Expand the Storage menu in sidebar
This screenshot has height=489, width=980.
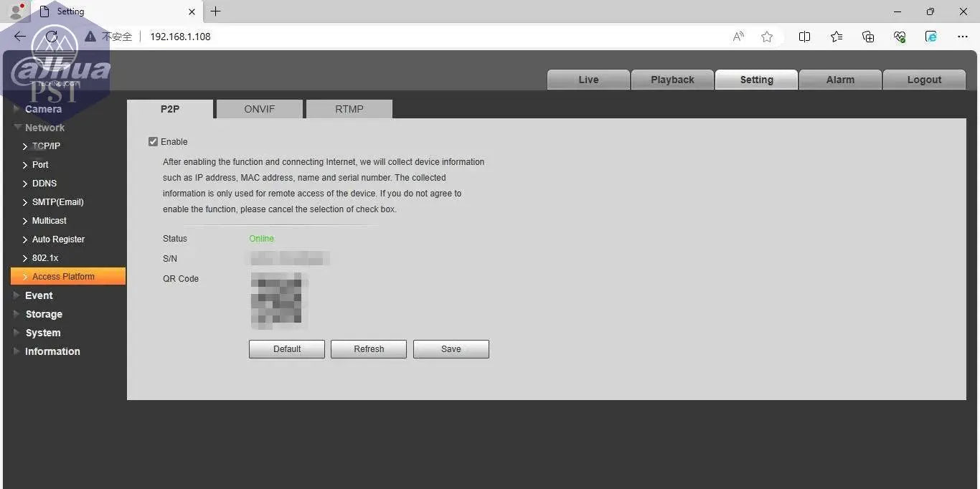click(x=44, y=314)
